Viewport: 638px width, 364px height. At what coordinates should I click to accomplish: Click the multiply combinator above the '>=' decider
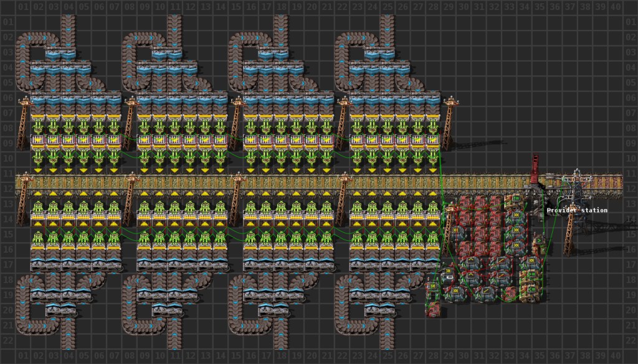click(x=531, y=262)
